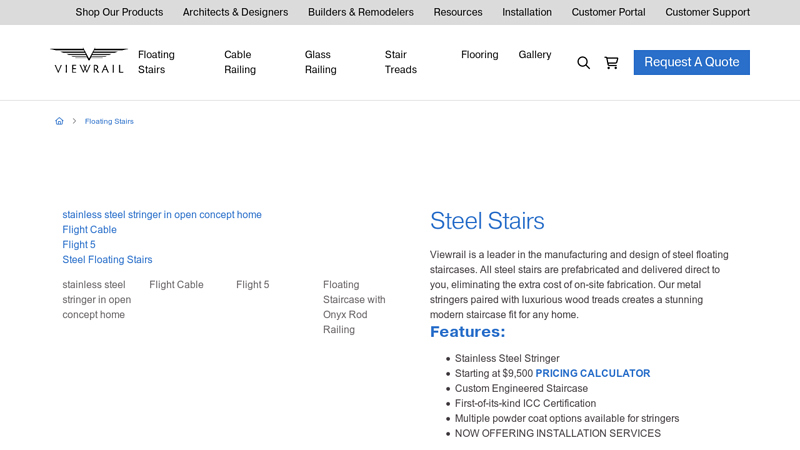This screenshot has width=800, height=450.
Task: Navigate to Stair Treads
Action: click(401, 62)
